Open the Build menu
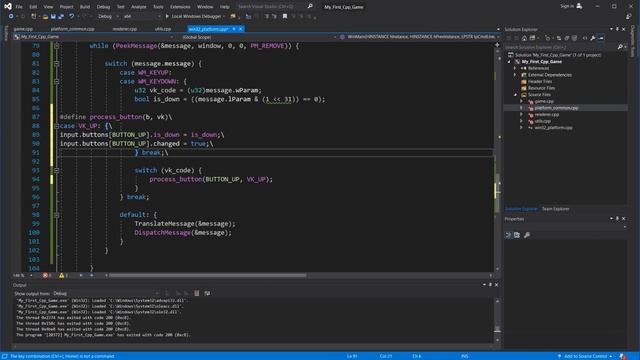 pyautogui.click(x=84, y=7)
